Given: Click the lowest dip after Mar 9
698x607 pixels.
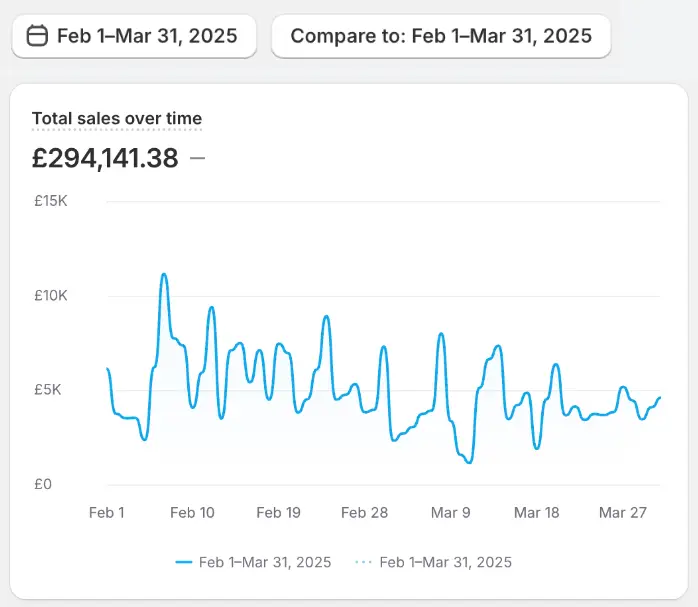Looking at the screenshot, I should tap(470, 461).
